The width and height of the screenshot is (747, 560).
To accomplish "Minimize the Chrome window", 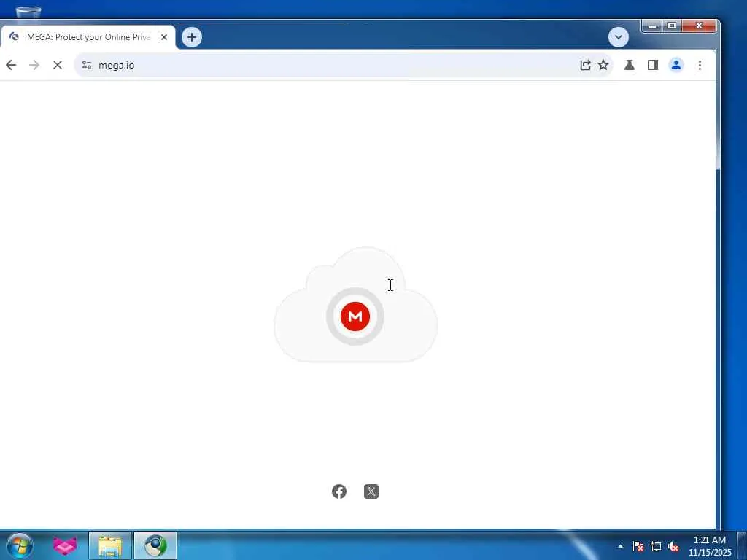I will point(652,26).
